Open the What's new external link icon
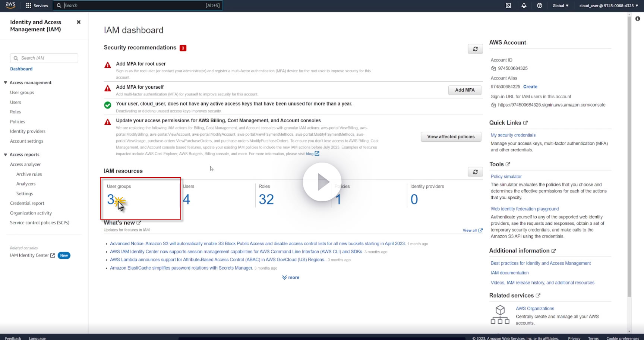The width and height of the screenshot is (644, 340). click(139, 223)
